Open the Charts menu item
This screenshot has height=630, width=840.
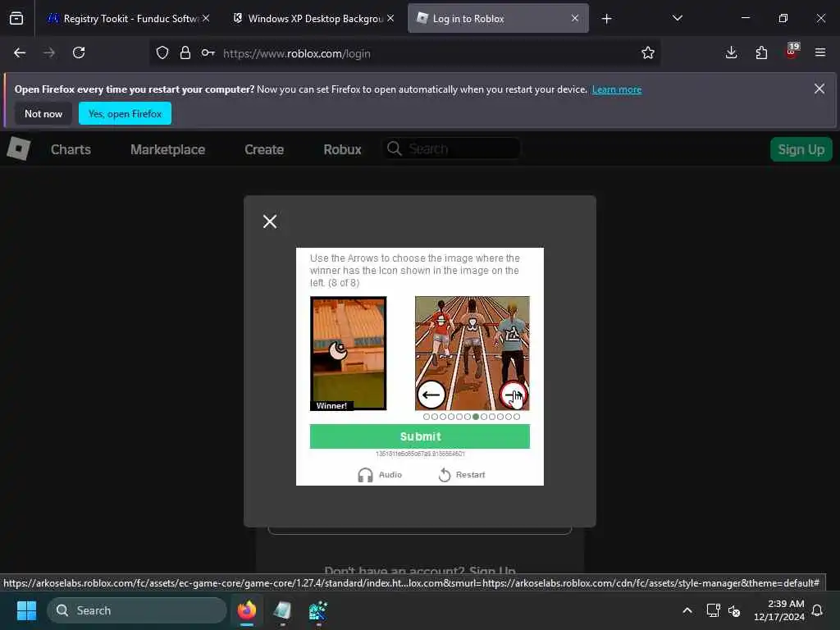71,149
